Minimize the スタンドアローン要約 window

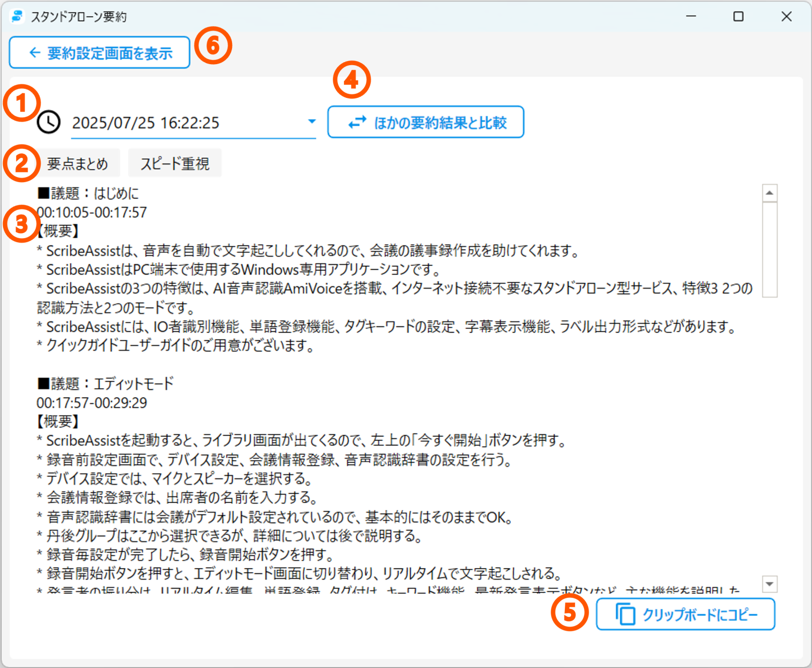click(x=691, y=17)
